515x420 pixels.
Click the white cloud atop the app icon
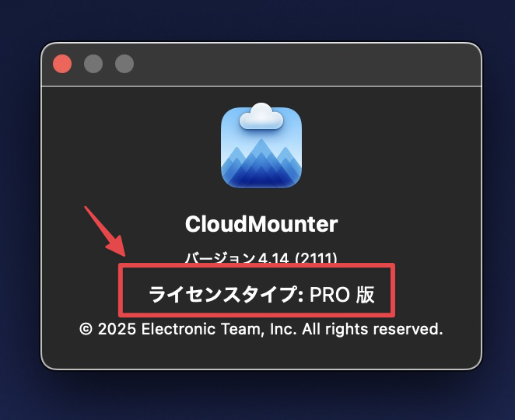coord(261,116)
